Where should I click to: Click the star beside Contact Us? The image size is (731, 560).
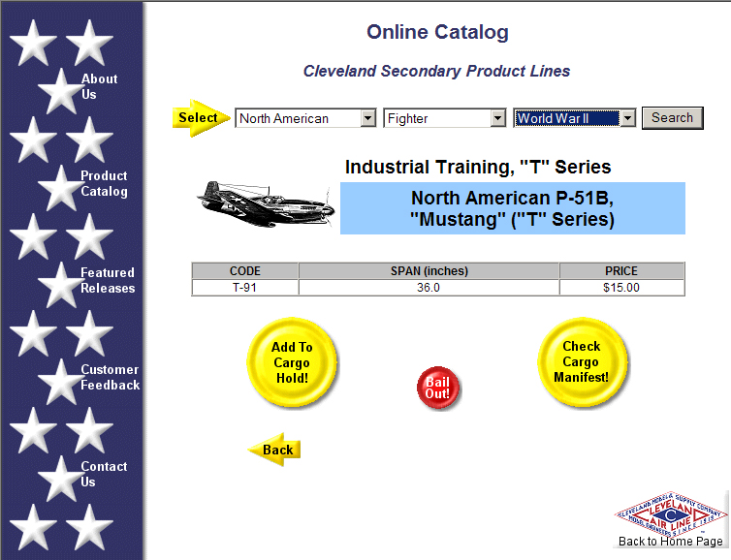coord(58,478)
